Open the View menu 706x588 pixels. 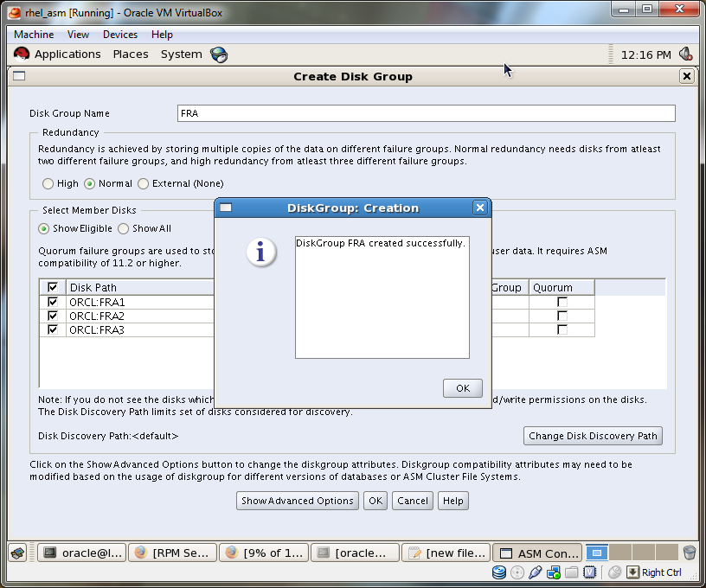(x=78, y=35)
